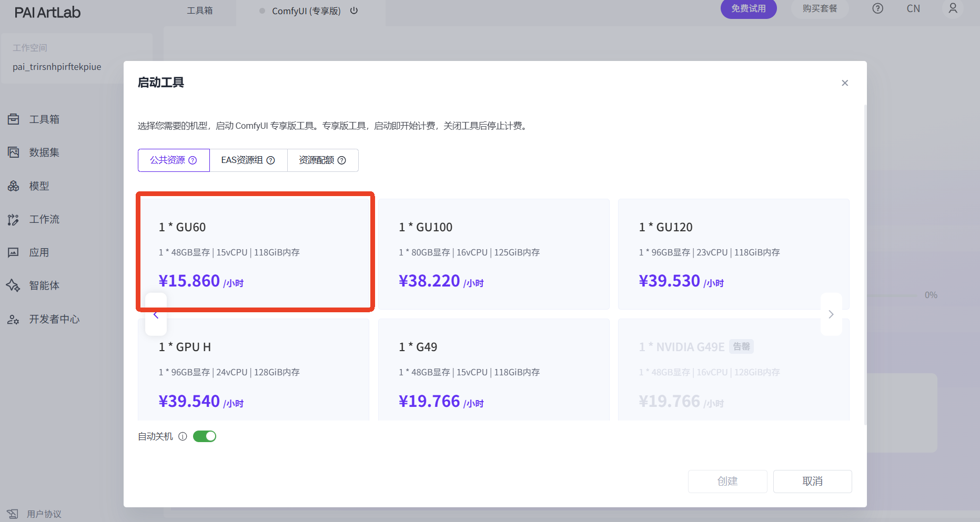Click the 数据集 sidebar icon

[x=14, y=152]
